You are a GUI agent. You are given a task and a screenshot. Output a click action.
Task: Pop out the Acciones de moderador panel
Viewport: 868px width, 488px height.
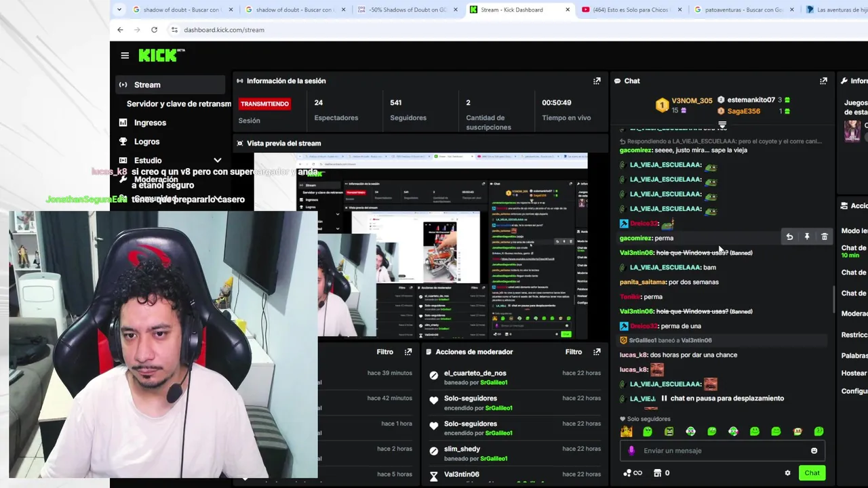597,352
